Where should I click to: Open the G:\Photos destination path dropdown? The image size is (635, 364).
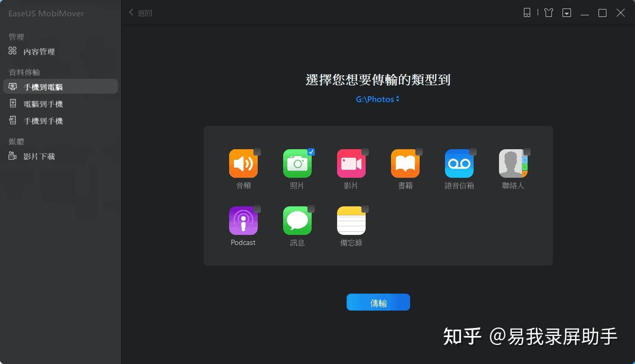point(378,99)
